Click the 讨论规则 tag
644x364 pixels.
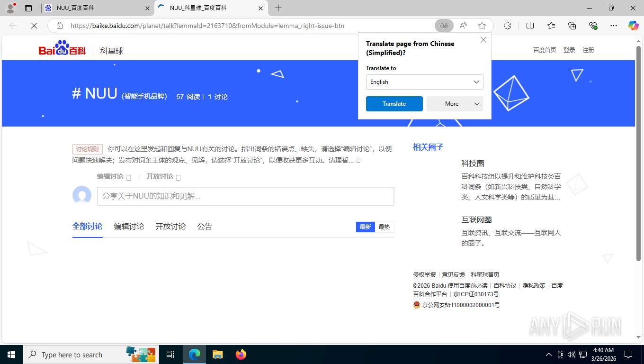click(88, 149)
